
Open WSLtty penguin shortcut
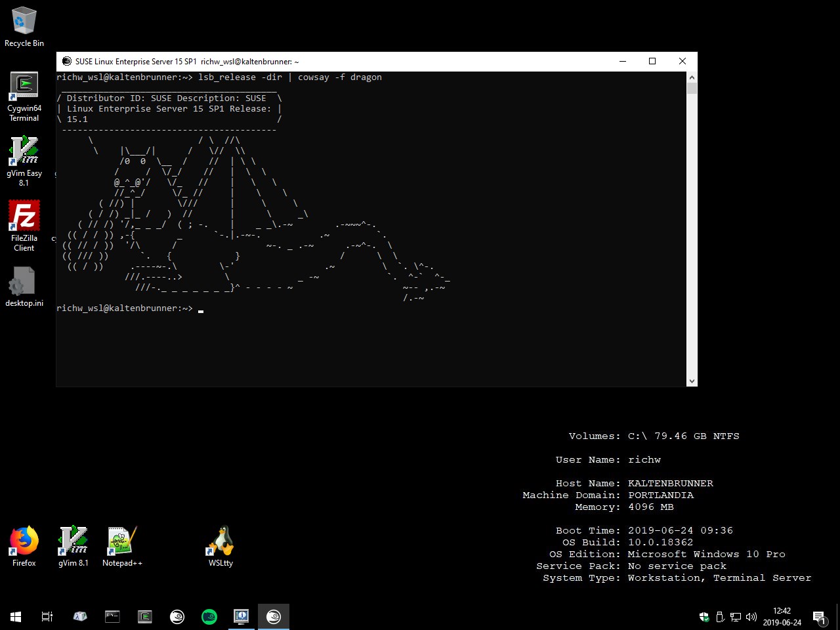tap(220, 546)
